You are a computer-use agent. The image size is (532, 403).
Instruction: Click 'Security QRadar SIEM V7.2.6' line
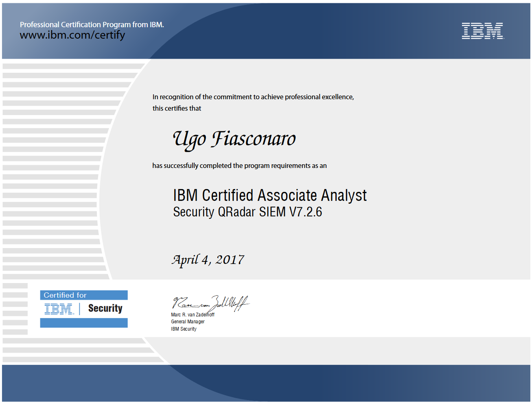tap(247, 212)
